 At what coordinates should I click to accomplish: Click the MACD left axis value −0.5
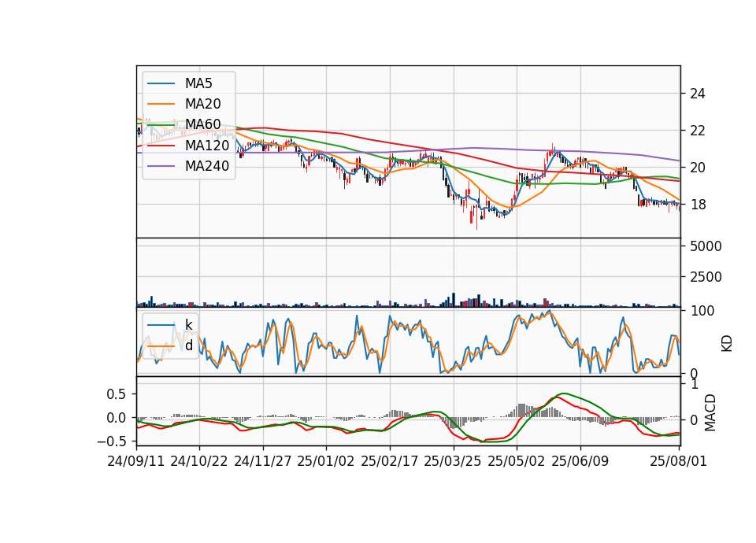point(111,441)
